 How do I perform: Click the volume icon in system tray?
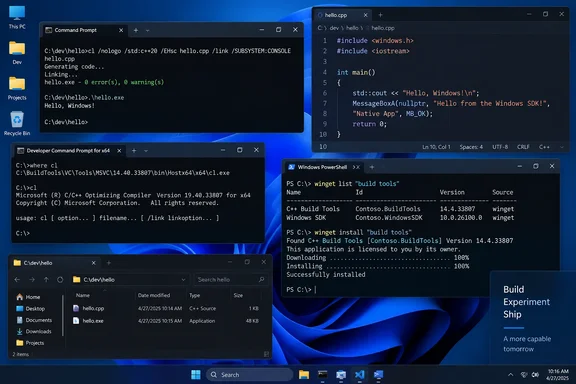(x=536, y=375)
